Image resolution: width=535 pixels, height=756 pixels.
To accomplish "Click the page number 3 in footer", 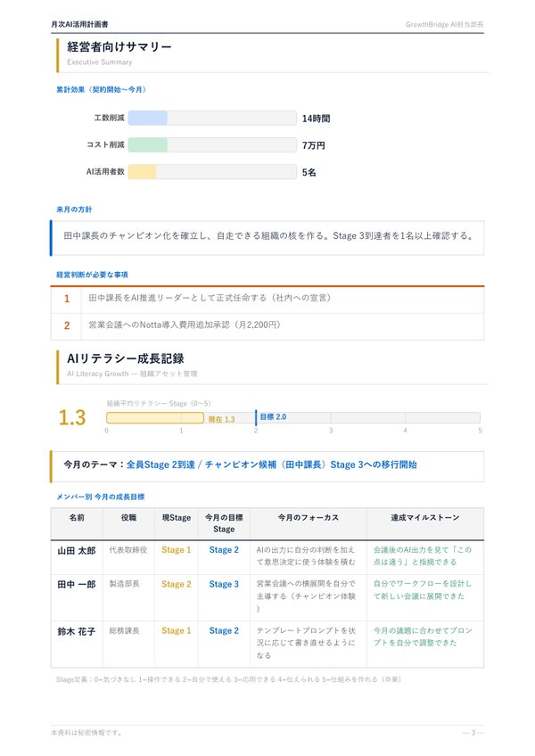I will tap(473, 732).
